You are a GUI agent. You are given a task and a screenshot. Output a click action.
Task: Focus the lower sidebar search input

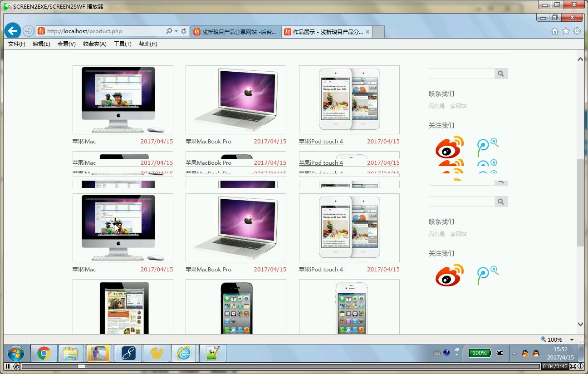462,202
